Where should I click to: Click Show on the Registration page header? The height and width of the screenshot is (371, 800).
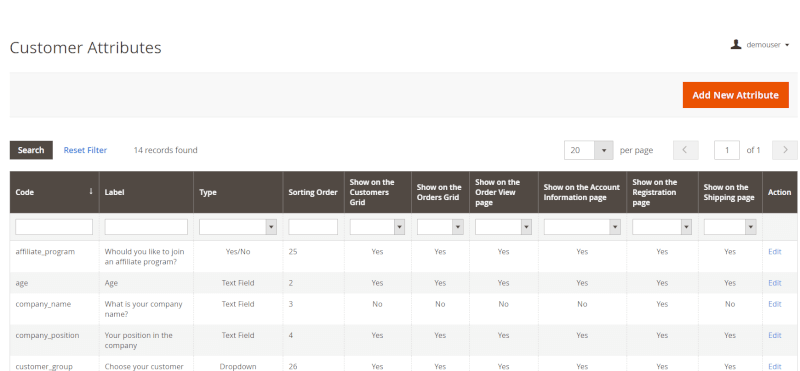[662, 192]
